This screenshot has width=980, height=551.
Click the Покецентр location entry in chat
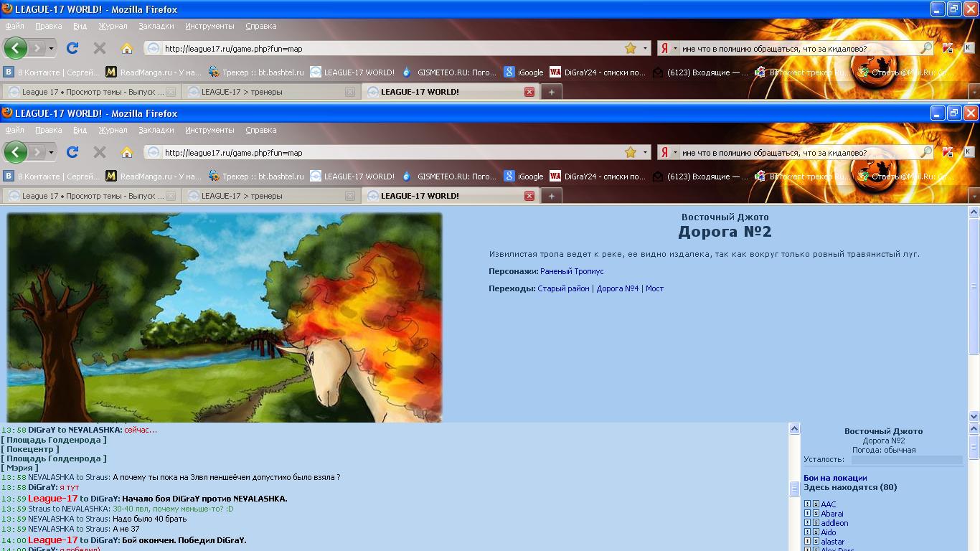click(30, 449)
